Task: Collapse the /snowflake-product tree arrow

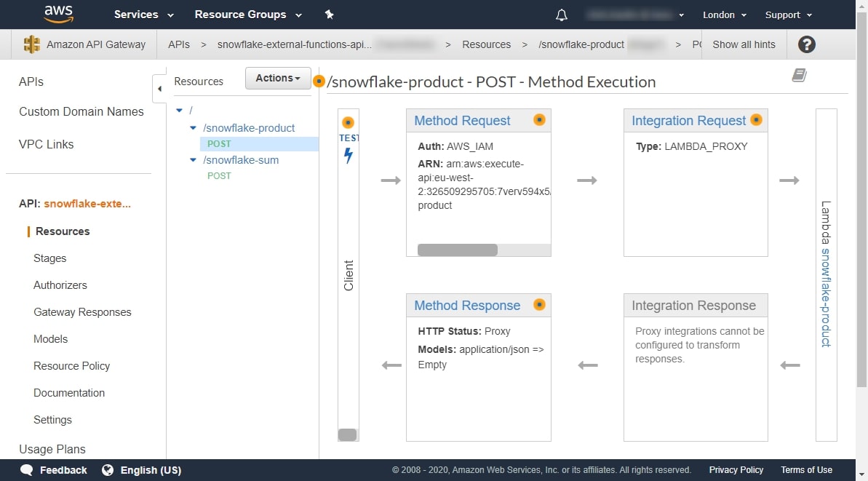Action: 194,128
